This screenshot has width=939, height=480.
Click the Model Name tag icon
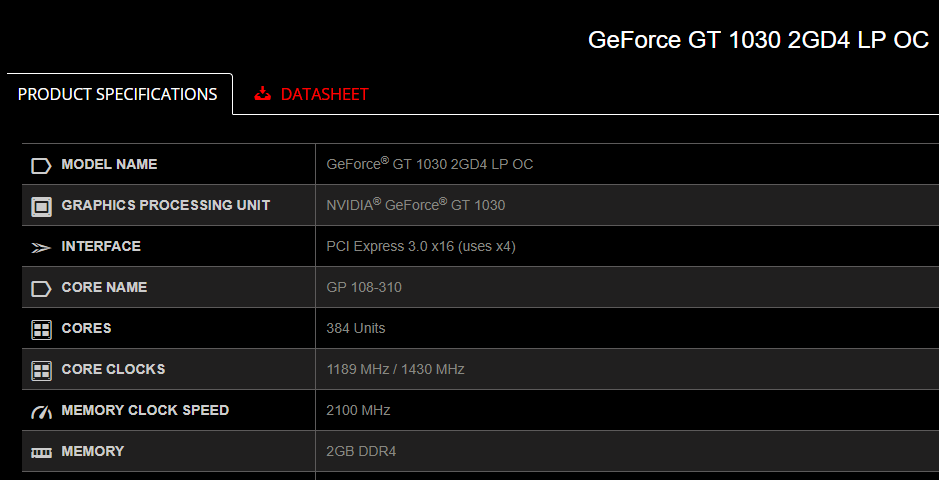click(41, 165)
